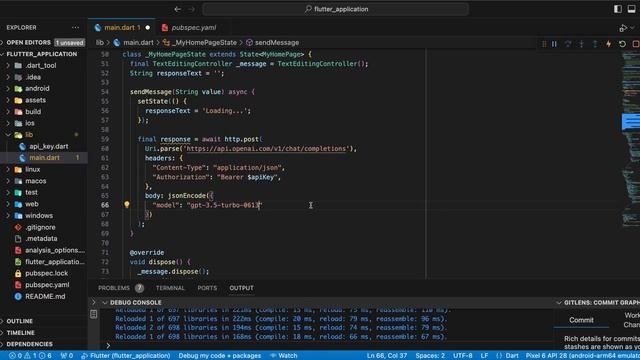The height and width of the screenshot is (360, 640).
Task: Switch to the Output panel tab
Action: pos(241,288)
